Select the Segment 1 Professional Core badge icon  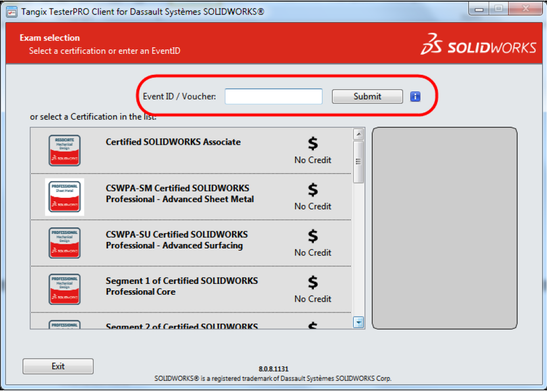coord(65,289)
